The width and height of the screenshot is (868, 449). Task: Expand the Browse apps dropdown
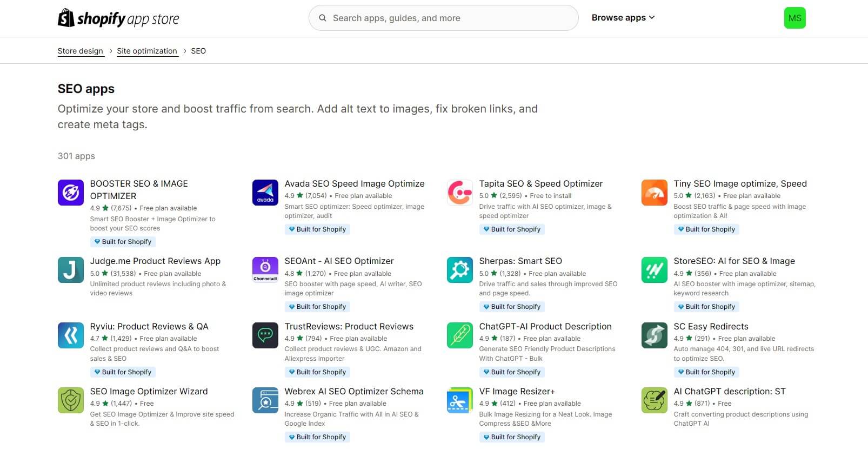point(623,18)
